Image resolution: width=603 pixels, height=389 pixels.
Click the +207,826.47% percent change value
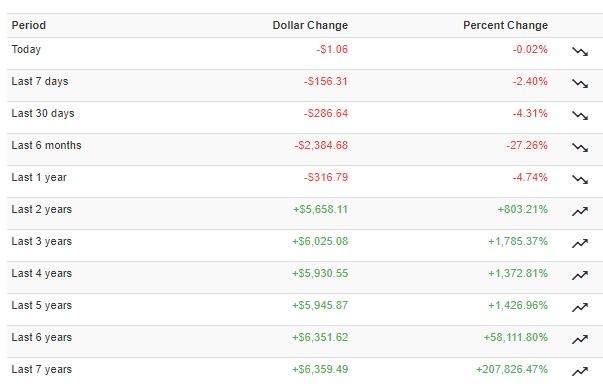(x=512, y=369)
